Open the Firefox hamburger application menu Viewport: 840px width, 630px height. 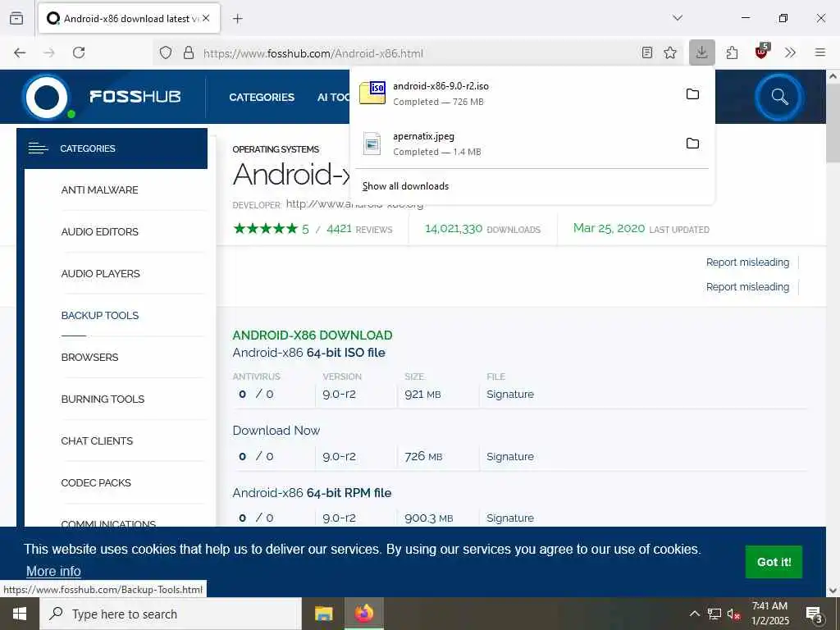(x=820, y=52)
